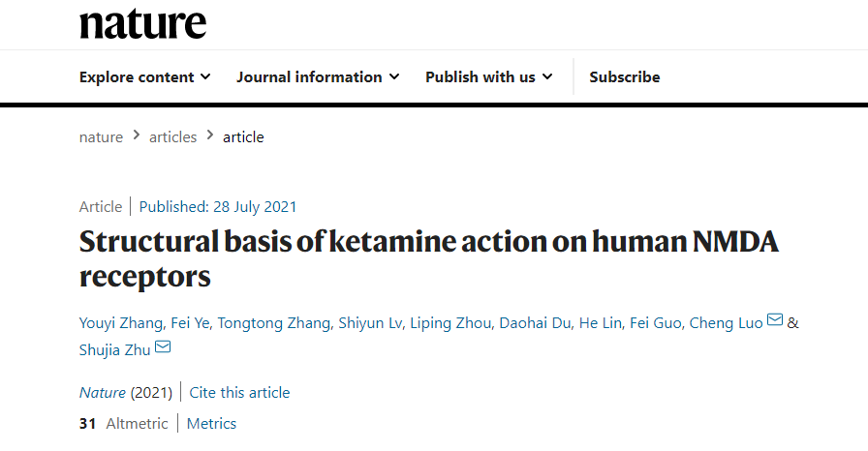Screen dimensions: 868x451
Task: Navigate to the articles breadcrumb
Action: [x=172, y=137]
